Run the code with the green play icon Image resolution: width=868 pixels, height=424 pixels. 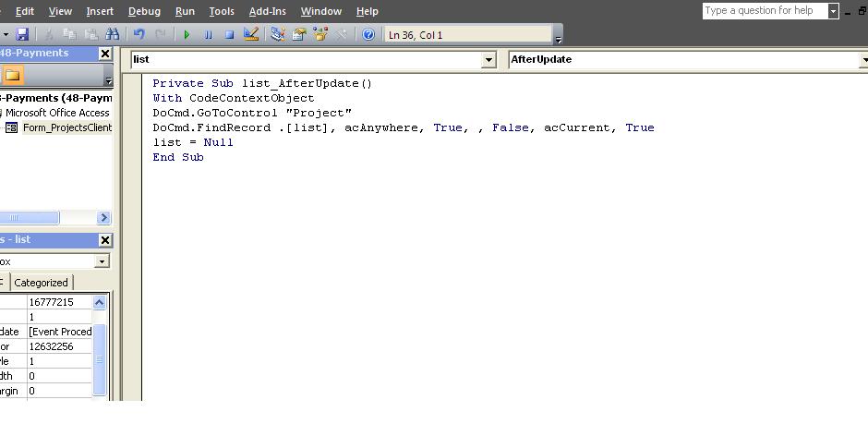187,35
